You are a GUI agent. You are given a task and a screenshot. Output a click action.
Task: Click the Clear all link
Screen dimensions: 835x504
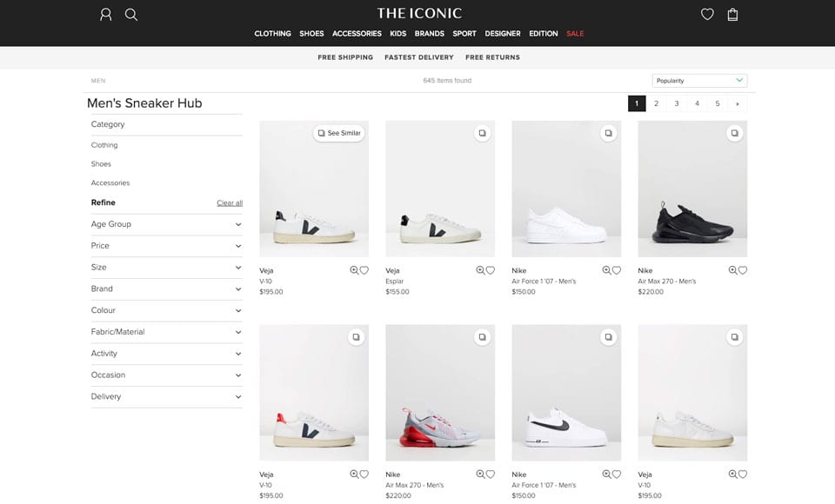click(230, 202)
